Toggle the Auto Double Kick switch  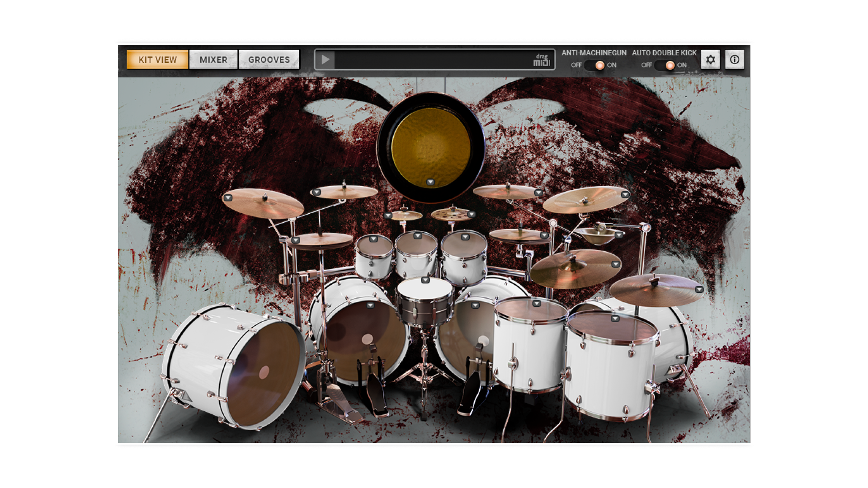coord(664,66)
